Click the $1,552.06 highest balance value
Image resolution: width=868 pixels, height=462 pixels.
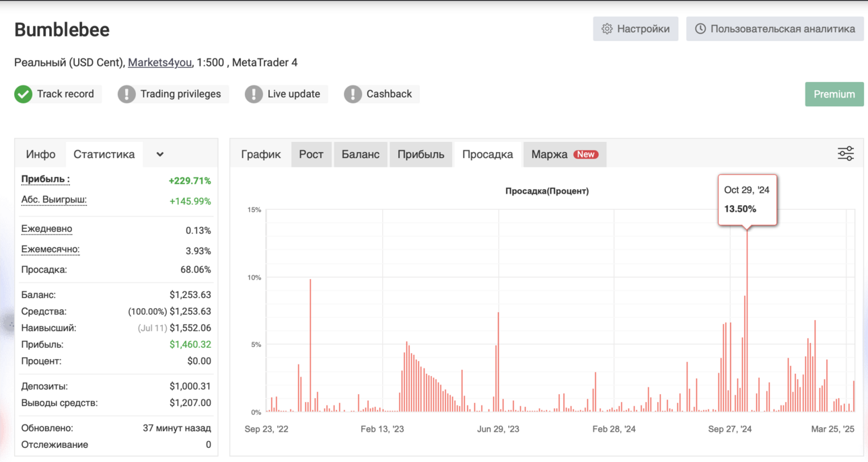[x=190, y=328]
